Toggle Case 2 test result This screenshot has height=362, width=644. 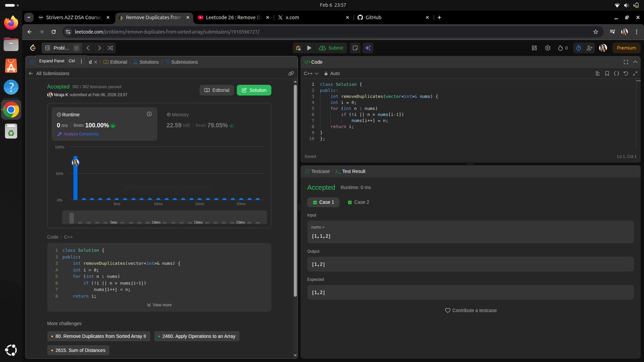pyautogui.click(x=358, y=202)
